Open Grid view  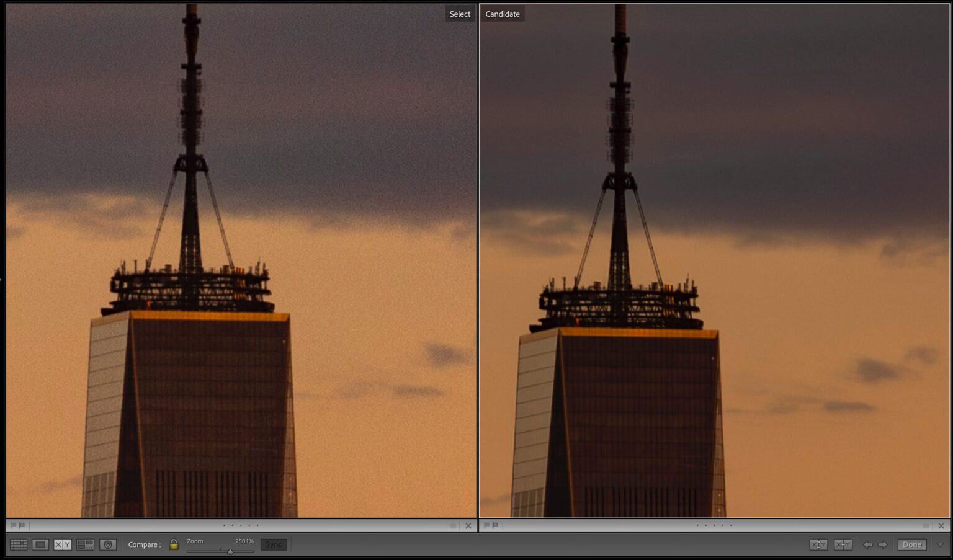(x=18, y=544)
